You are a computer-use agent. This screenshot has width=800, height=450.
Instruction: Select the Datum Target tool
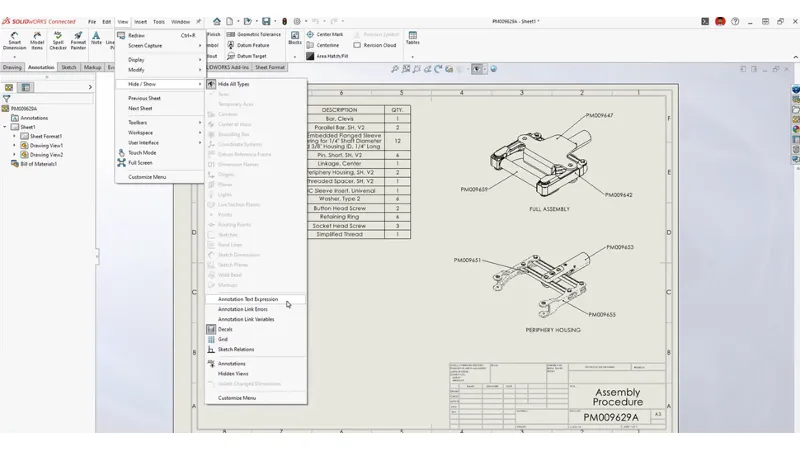point(246,56)
